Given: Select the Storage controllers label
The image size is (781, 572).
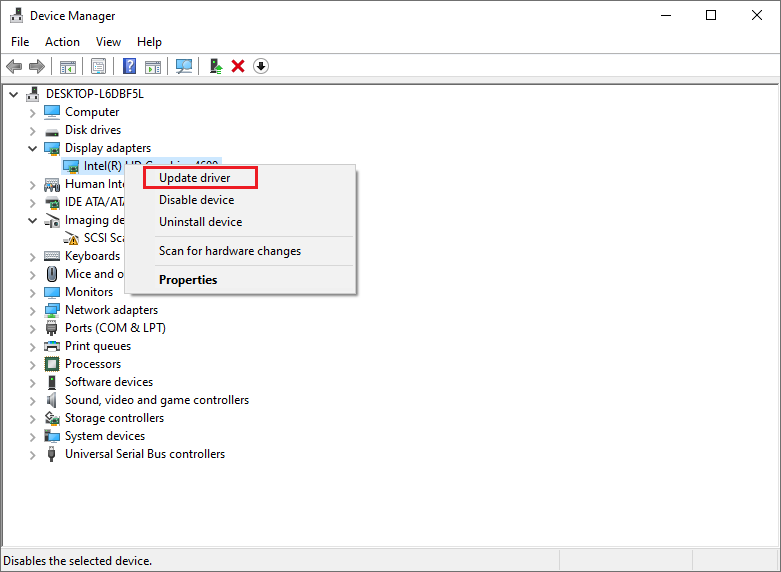Looking at the screenshot, I should (115, 418).
